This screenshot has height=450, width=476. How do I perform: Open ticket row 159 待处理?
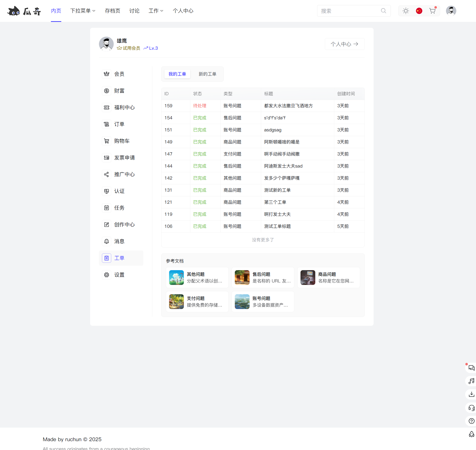(263, 106)
